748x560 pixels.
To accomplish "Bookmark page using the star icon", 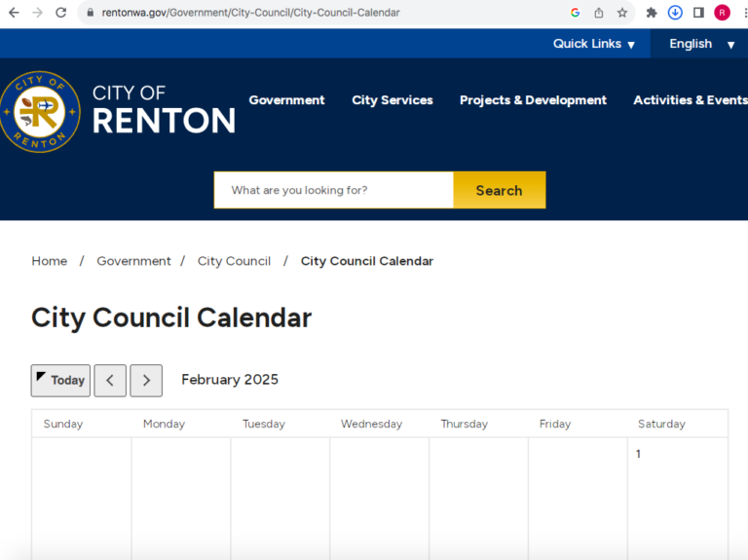I will 622,13.
